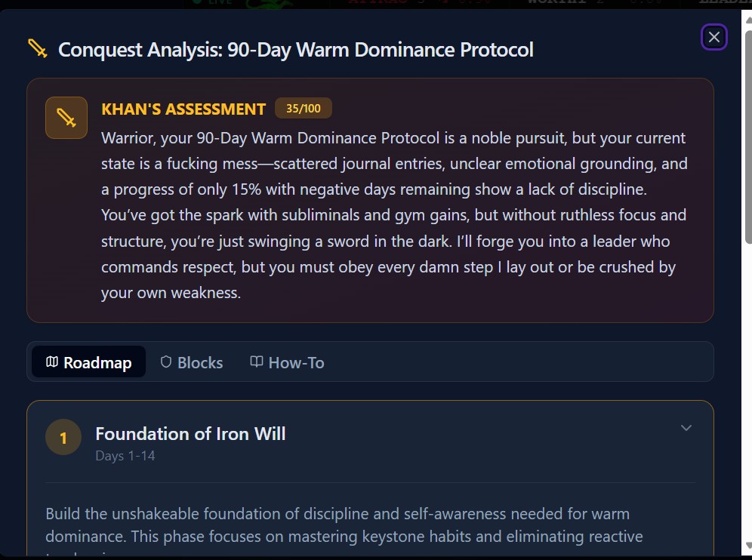The image size is (752, 560).
Task: Click the sword icon beside the dialog title
Action: (37, 48)
